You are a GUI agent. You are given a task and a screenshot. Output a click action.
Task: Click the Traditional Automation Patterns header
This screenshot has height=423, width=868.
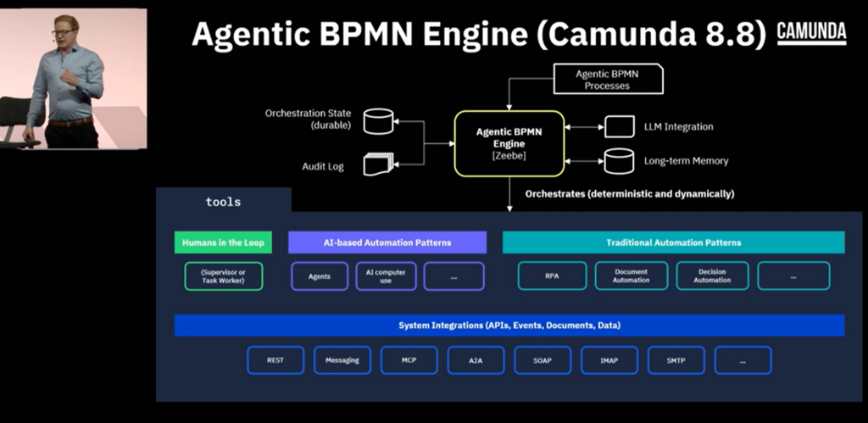tap(673, 242)
